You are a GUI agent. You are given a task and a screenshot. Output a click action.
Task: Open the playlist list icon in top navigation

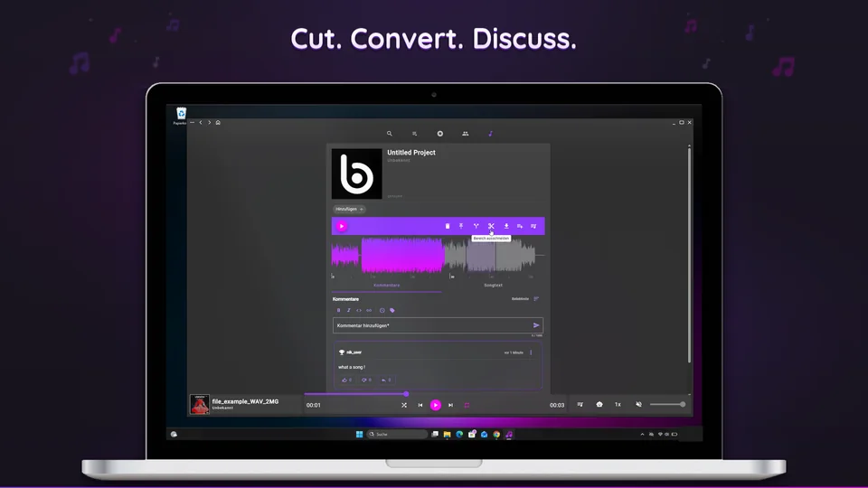(415, 134)
